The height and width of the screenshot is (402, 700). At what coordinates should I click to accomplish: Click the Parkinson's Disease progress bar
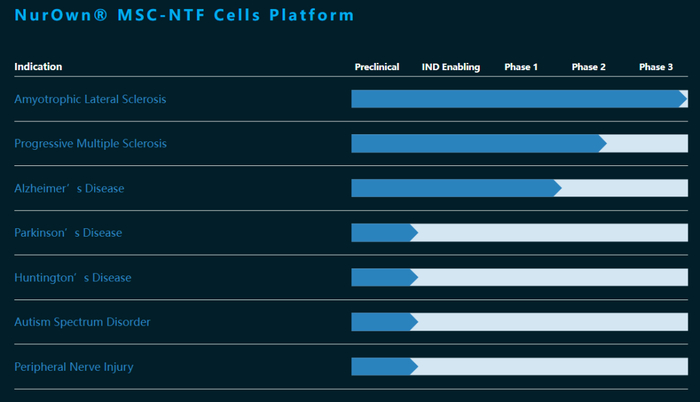519,233
